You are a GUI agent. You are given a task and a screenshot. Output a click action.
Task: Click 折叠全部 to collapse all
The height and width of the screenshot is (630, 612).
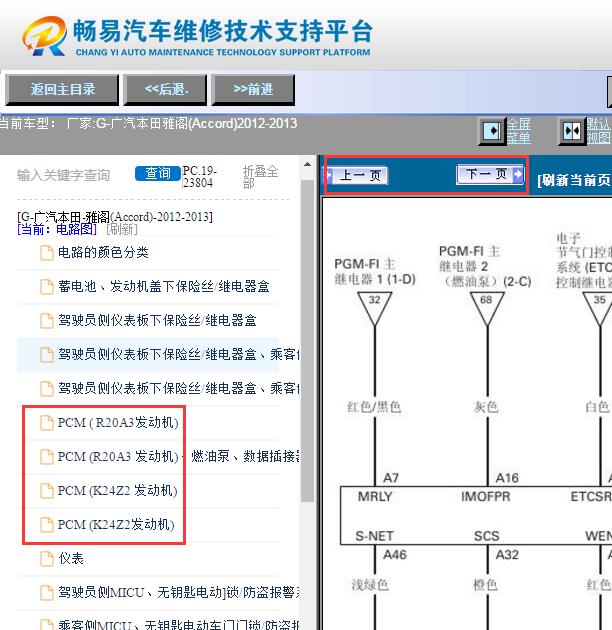(260, 177)
